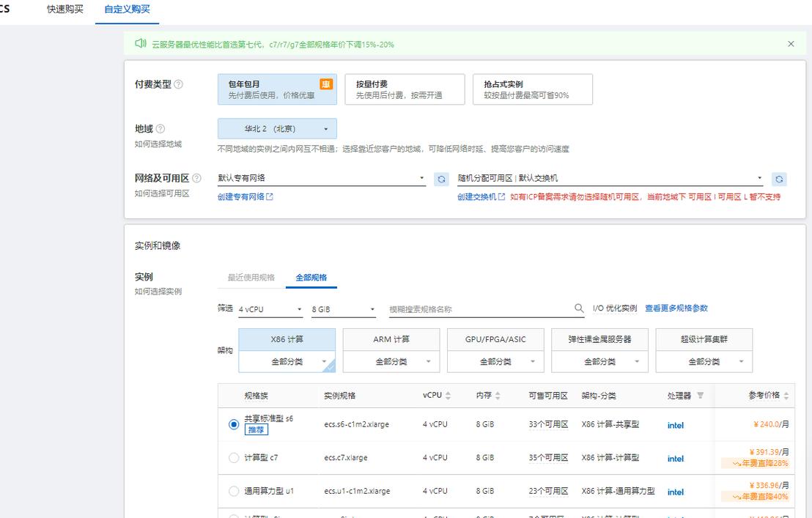The image size is (812, 518).
Task: Select X86 计算 architecture
Action: coord(287,339)
